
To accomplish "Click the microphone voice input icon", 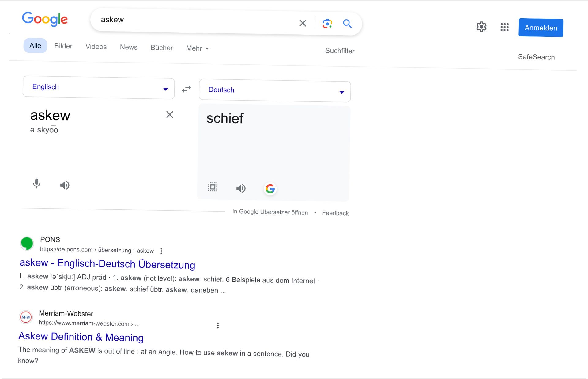I will tap(36, 184).
